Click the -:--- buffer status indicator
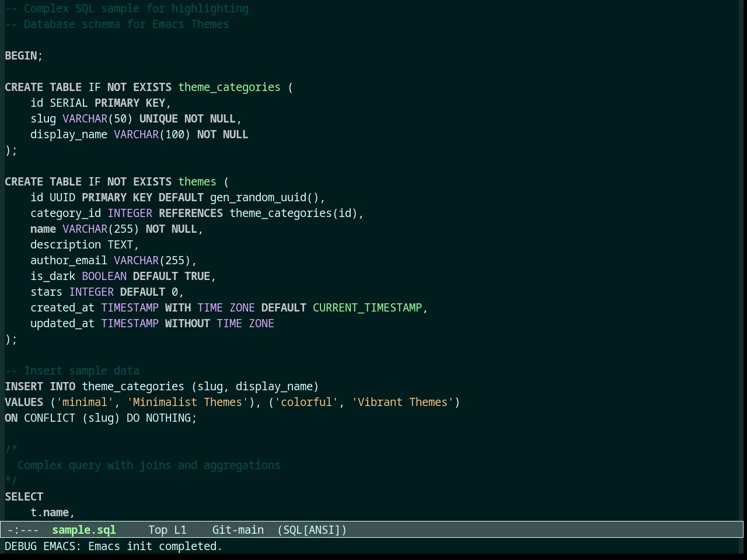The image size is (747, 560). pos(23,530)
